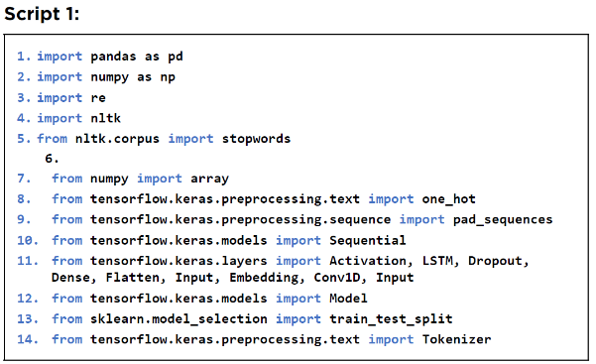Viewport: 596px width, 364px height.
Task: Click 'pandas' on line 1
Action: tap(113, 57)
